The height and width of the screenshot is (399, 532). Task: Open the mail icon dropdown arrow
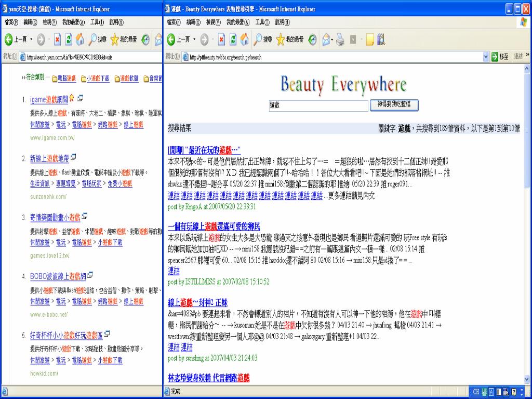[332, 40]
